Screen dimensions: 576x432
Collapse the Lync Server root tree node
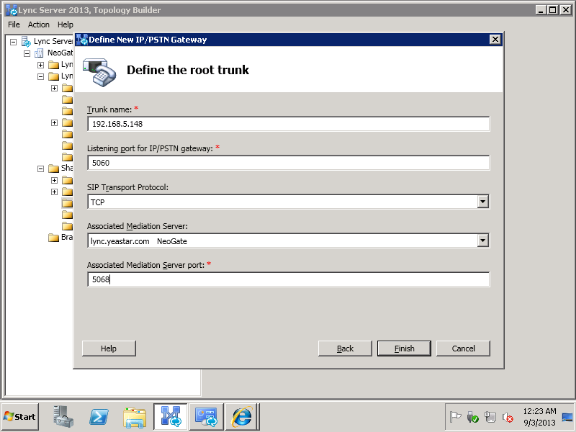13,42
